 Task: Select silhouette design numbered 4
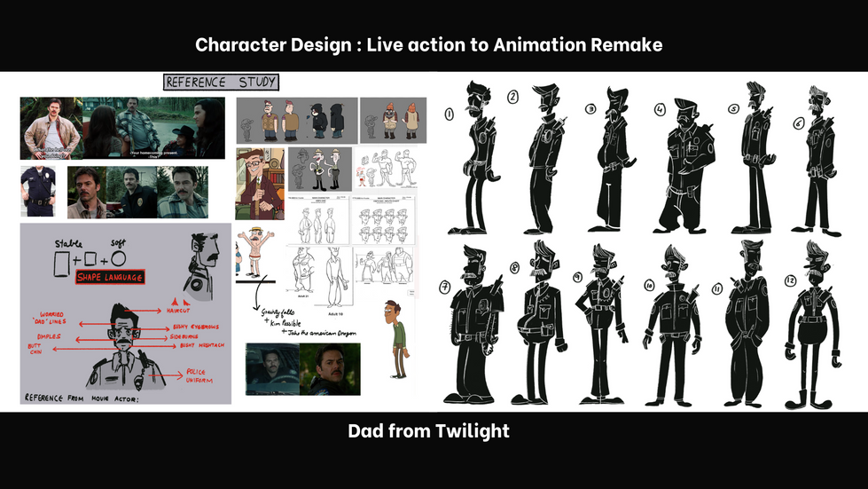[x=684, y=166]
